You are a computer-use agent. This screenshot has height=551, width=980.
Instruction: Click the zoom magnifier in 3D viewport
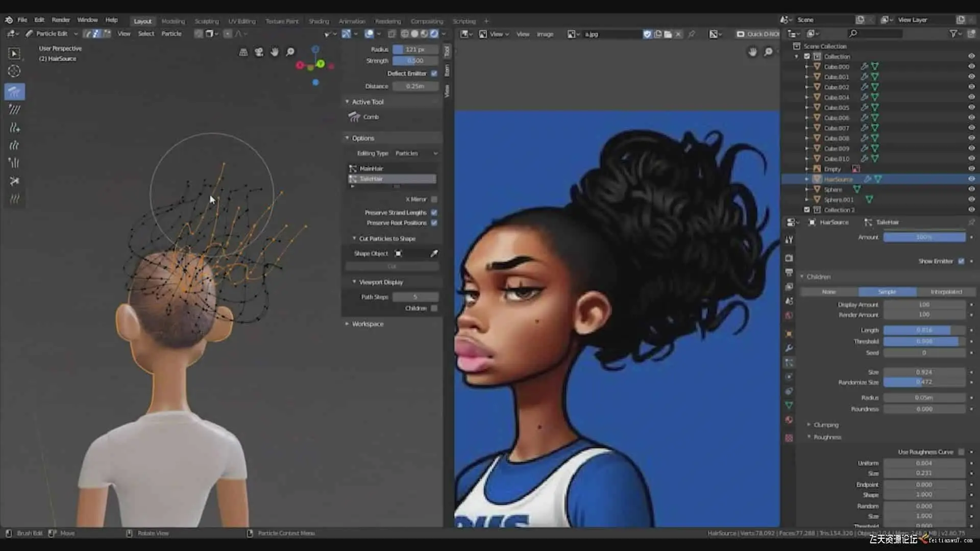click(x=290, y=52)
